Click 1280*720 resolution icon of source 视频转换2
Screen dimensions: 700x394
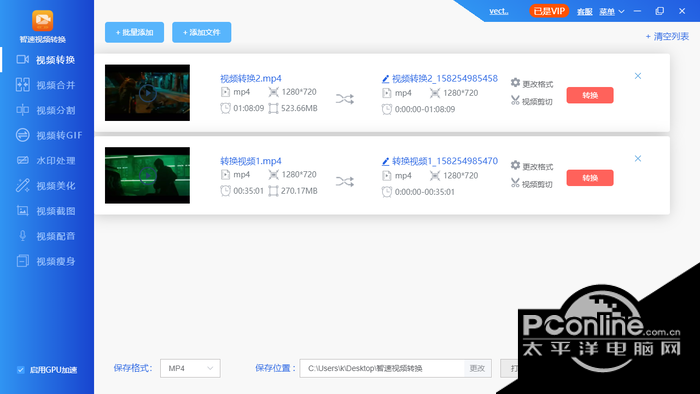pyautogui.click(x=273, y=92)
